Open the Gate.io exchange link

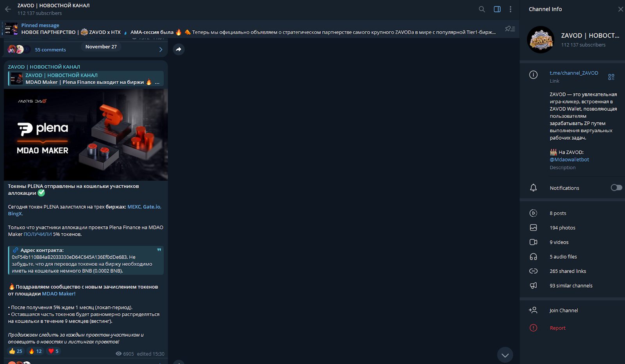click(x=152, y=207)
